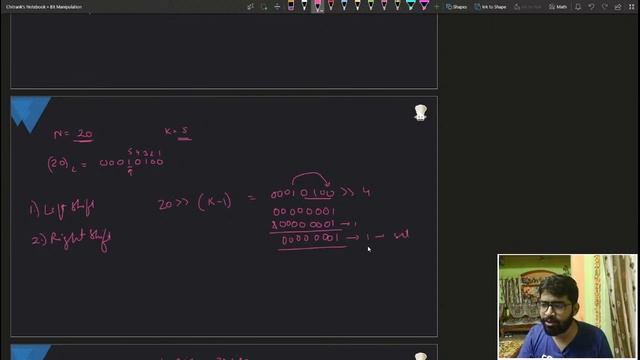Undo the last ink stroke

(591, 7)
